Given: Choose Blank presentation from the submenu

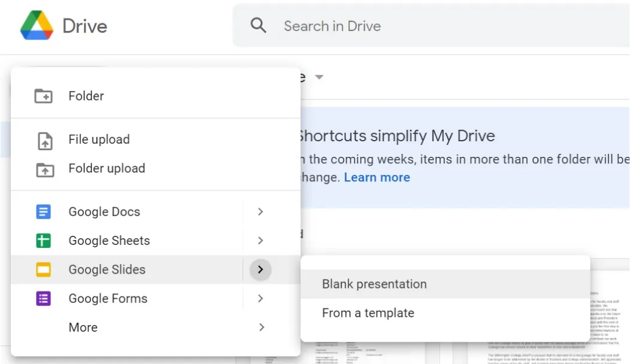Looking at the screenshot, I should pos(374,284).
